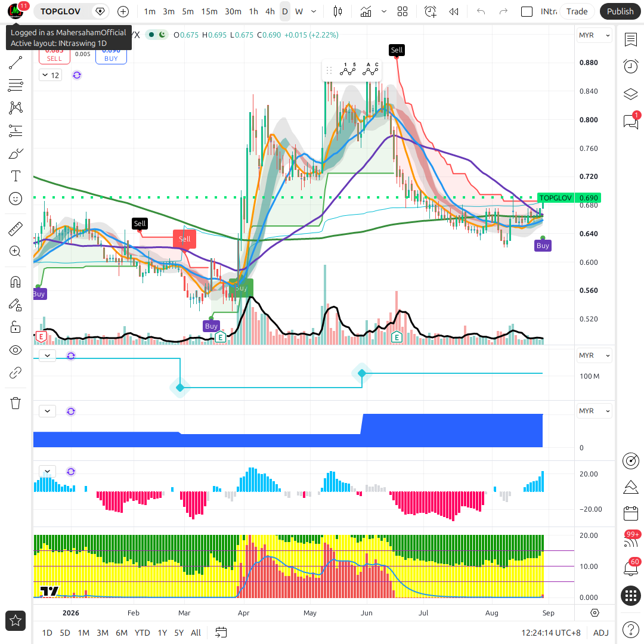Toggle the fullscreen square button
The image size is (644, 644).
[527, 11]
